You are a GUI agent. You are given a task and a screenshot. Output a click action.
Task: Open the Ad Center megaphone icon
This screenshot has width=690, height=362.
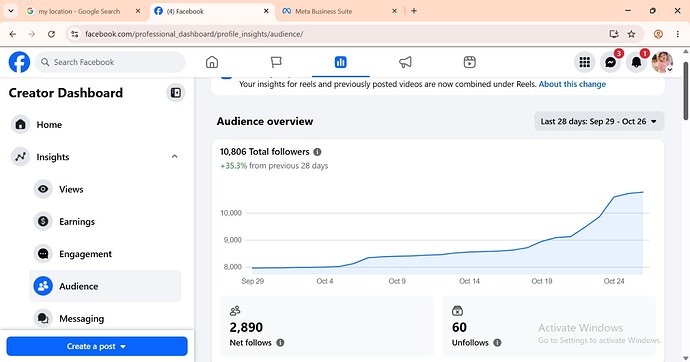[405, 62]
